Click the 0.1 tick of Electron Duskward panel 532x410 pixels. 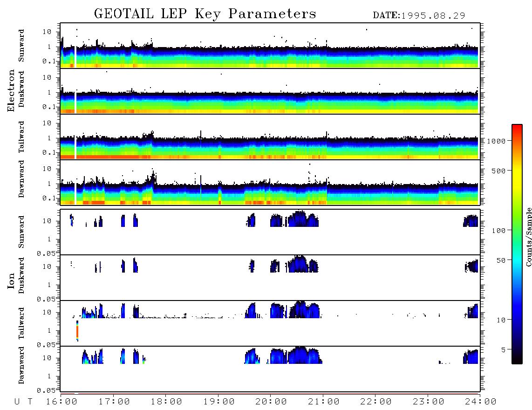coord(49,107)
